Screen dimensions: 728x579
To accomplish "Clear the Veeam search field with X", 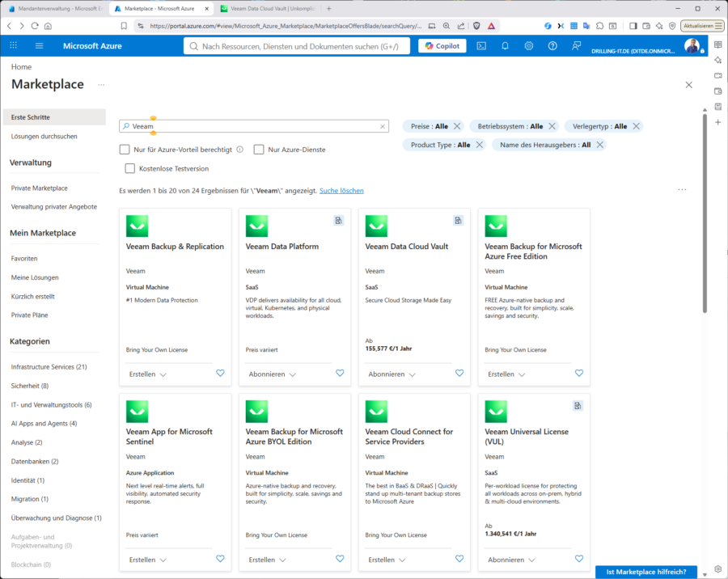I will [383, 126].
